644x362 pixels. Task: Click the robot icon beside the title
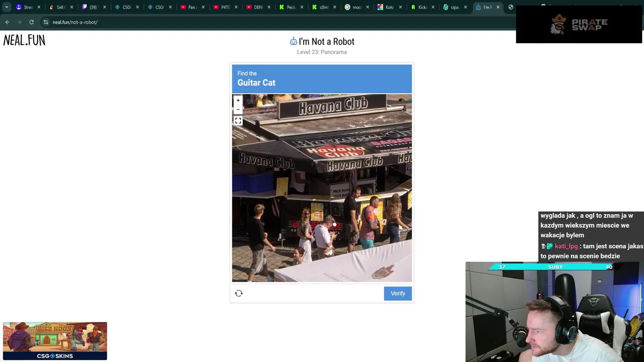point(293,41)
